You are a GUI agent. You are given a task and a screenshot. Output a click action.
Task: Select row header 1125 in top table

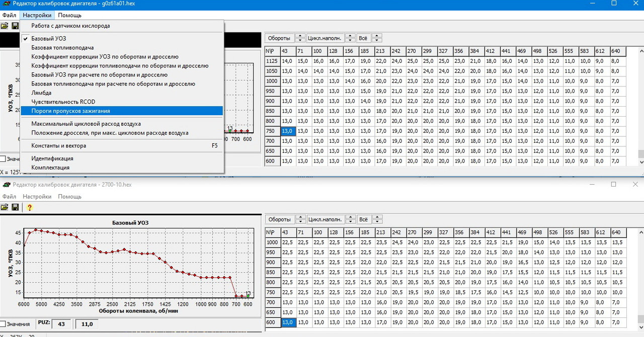[x=272, y=61]
